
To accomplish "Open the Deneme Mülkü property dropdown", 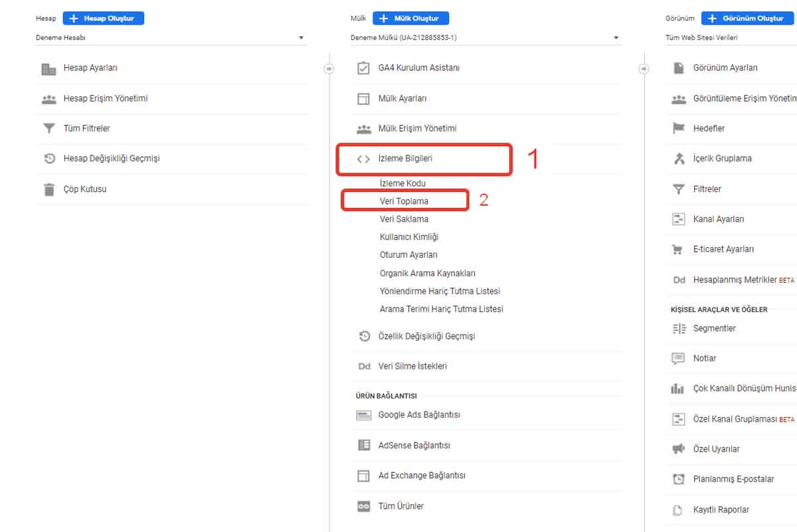I will [486, 38].
